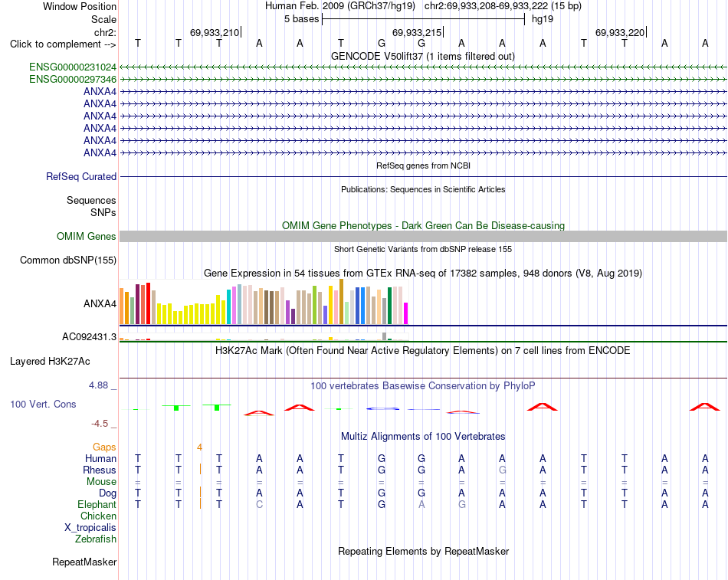
Task: Click 'RefSeq genes from NCBI' title
Action: point(423,165)
